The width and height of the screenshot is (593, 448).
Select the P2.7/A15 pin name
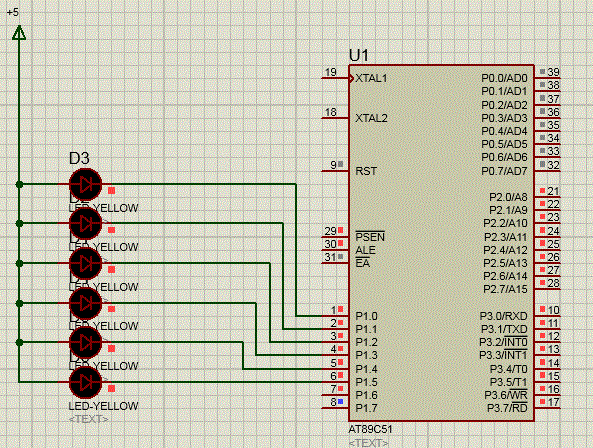[505, 289]
